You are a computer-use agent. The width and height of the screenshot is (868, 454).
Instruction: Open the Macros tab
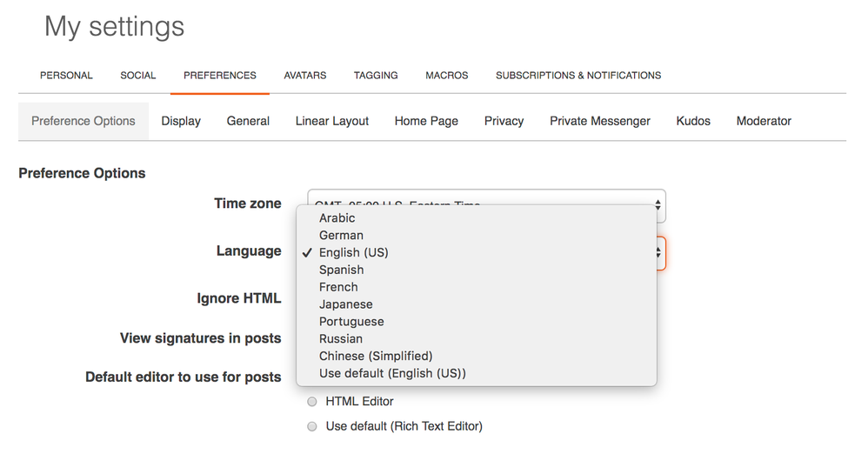pos(447,76)
